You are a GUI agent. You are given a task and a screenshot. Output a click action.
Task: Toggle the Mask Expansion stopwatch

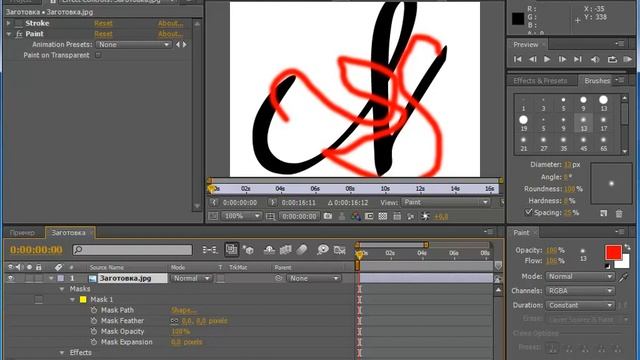94,342
